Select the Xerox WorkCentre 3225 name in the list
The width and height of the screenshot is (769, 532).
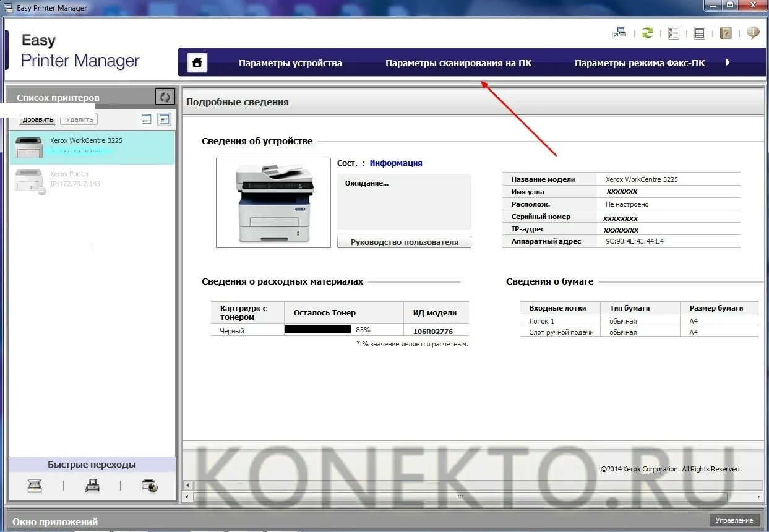(x=86, y=140)
